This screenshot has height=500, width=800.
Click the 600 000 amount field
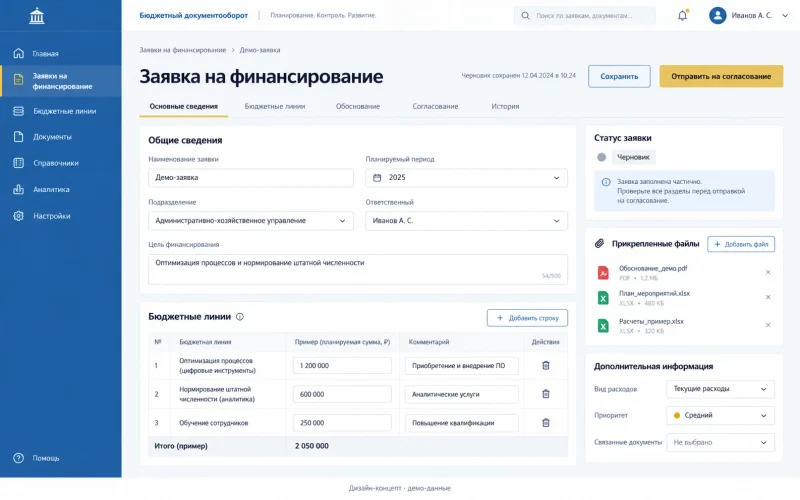(x=342, y=394)
